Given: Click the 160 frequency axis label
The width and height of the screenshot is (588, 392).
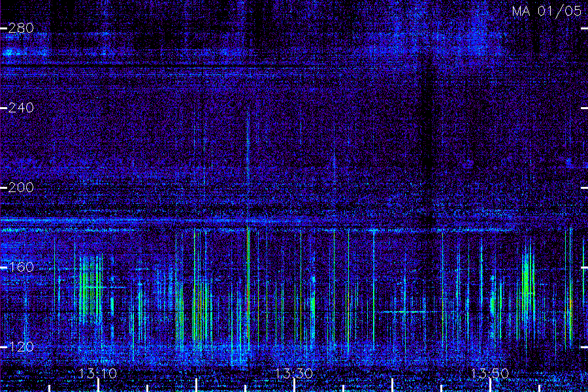Looking at the screenshot, I should [x=21, y=267].
